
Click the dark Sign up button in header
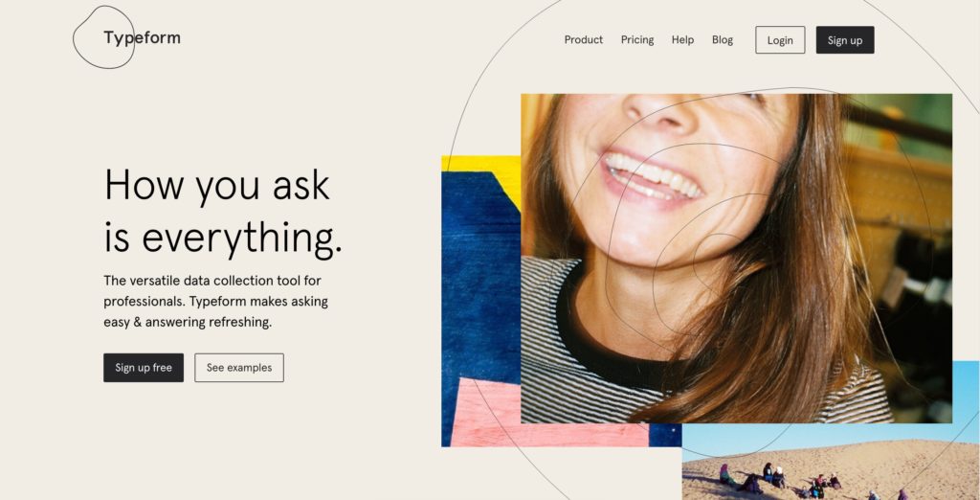(x=845, y=40)
